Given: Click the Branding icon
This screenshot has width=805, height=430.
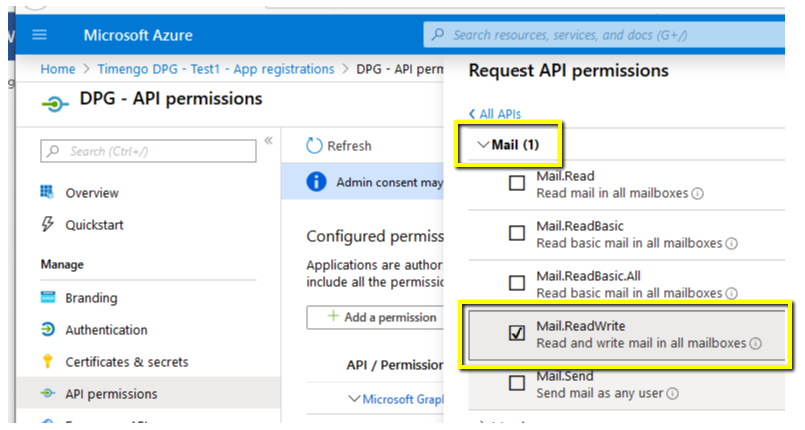Looking at the screenshot, I should [47, 298].
